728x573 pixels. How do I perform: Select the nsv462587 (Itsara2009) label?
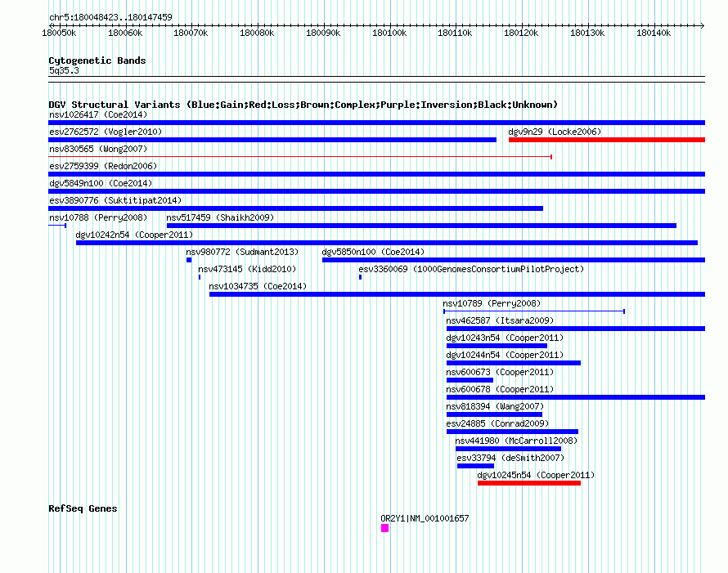(x=500, y=320)
